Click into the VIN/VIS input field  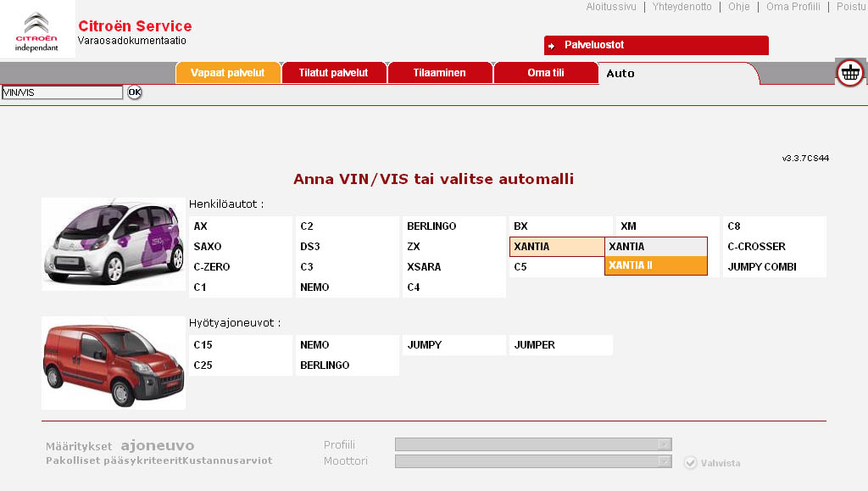62,92
